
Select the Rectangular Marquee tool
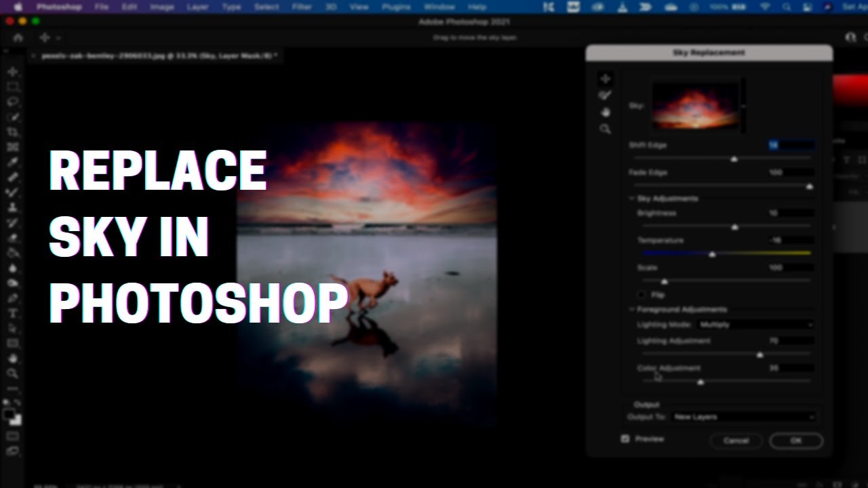[13, 87]
